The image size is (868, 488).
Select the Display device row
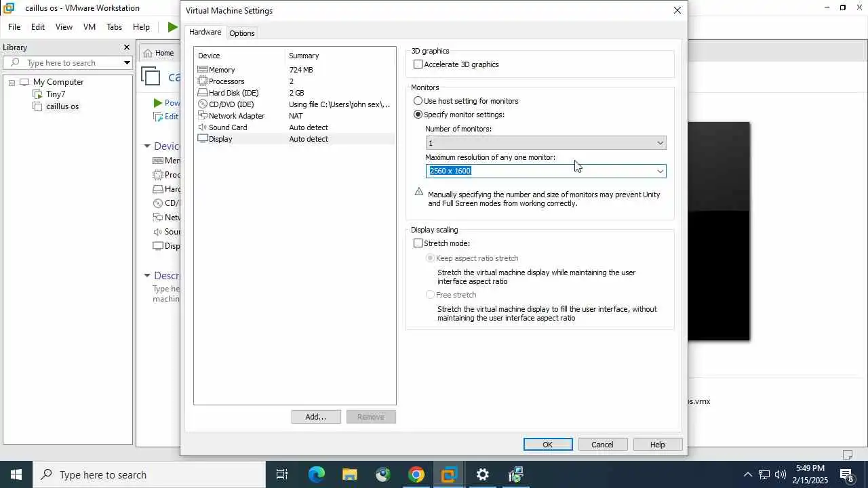294,139
